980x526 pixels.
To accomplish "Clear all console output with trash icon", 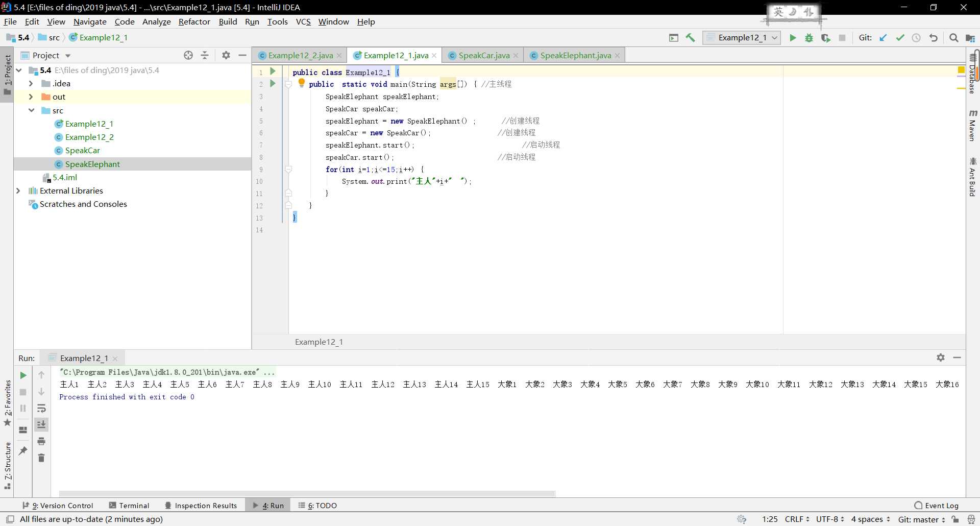I will [41, 458].
